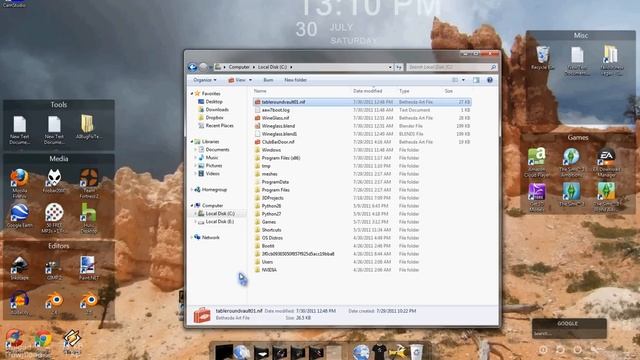Open the Recycle Bin in Misc panel
The width and height of the screenshot is (640, 360).
click(x=542, y=58)
